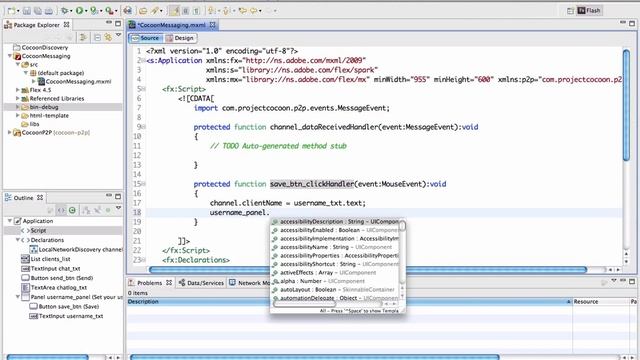Minimize the Package Explorer panel
The height and width of the screenshot is (360, 640).
point(109,23)
